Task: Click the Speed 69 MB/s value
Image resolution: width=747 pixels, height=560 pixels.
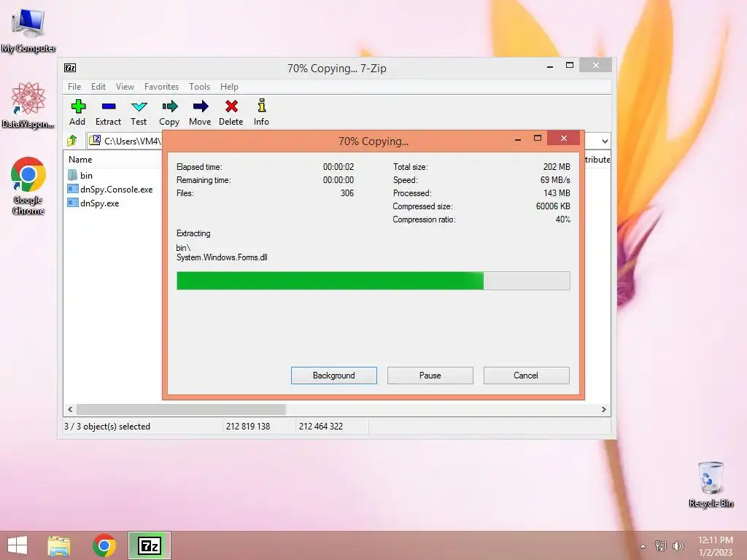Action: (555, 180)
